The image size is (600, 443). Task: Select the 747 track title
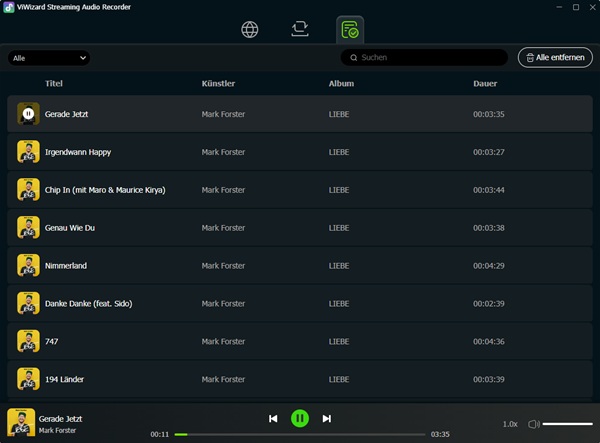(52, 341)
